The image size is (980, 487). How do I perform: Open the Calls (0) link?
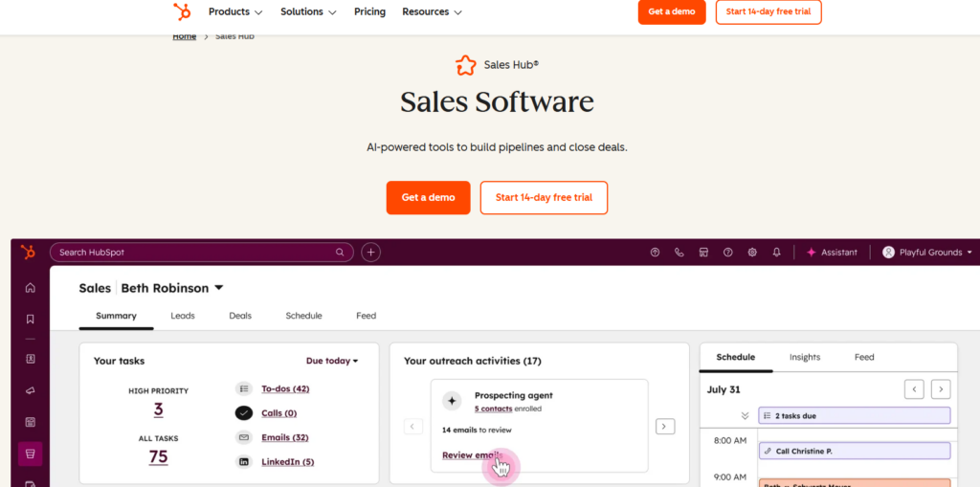coord(278,413)
